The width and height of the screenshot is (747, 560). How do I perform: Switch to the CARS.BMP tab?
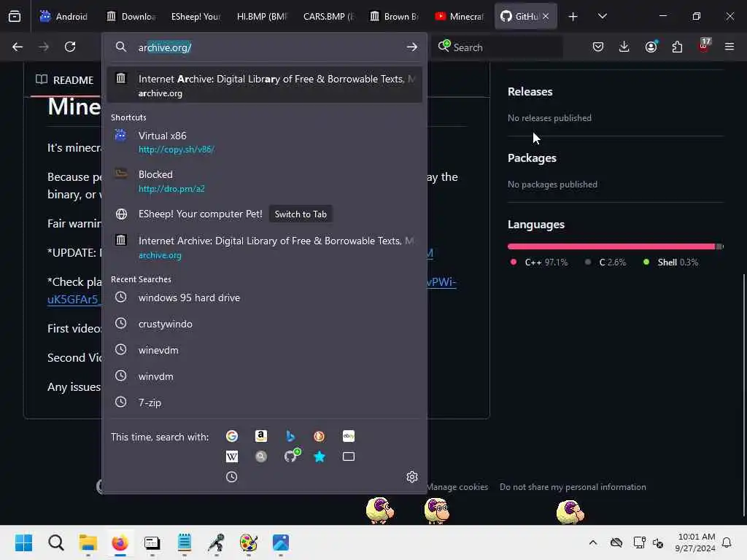click(x=329, y=16)
